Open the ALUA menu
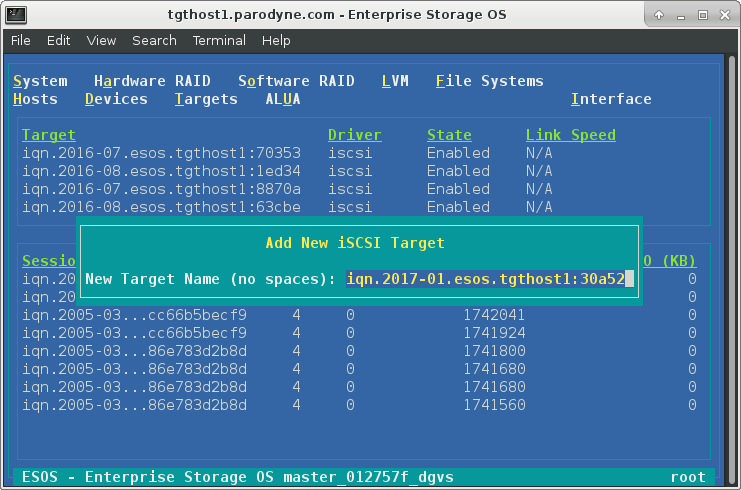Image resolution: width=741 pixels, height=490 pixels. 283,99
